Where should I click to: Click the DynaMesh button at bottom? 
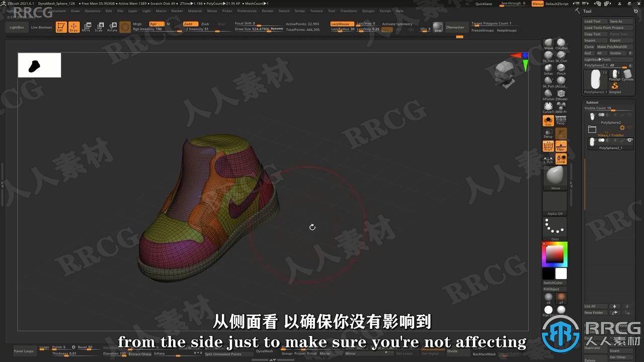(265, 351)
